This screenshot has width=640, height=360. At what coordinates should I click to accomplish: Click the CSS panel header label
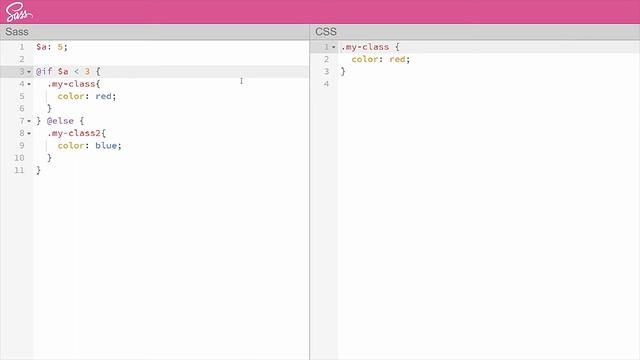pyautogui.click(x=326, y=32)
